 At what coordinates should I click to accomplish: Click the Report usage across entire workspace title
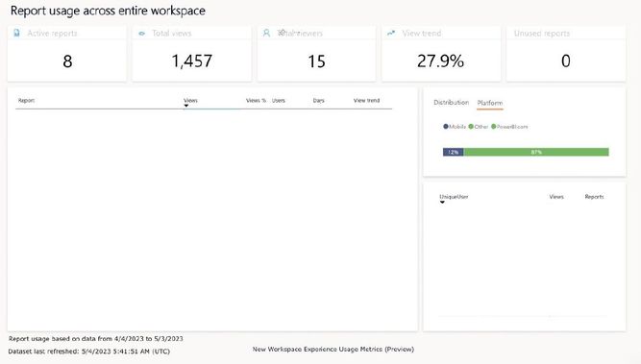click(x=108, y=11)
